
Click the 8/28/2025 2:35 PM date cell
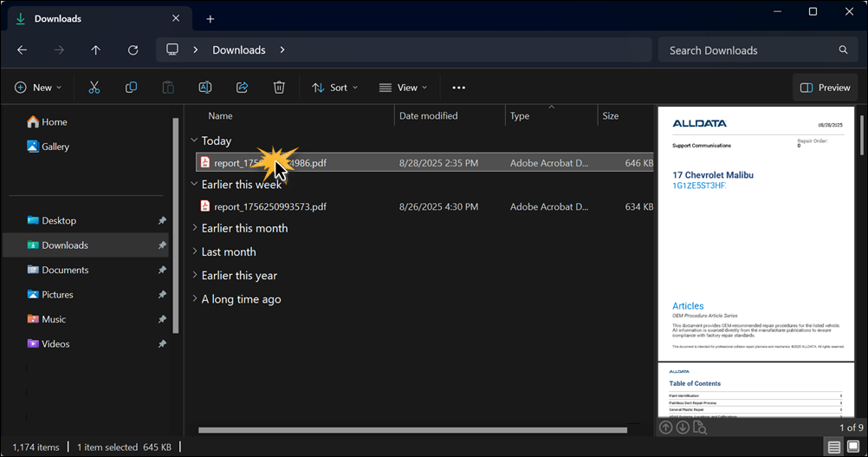pos(438,163)
